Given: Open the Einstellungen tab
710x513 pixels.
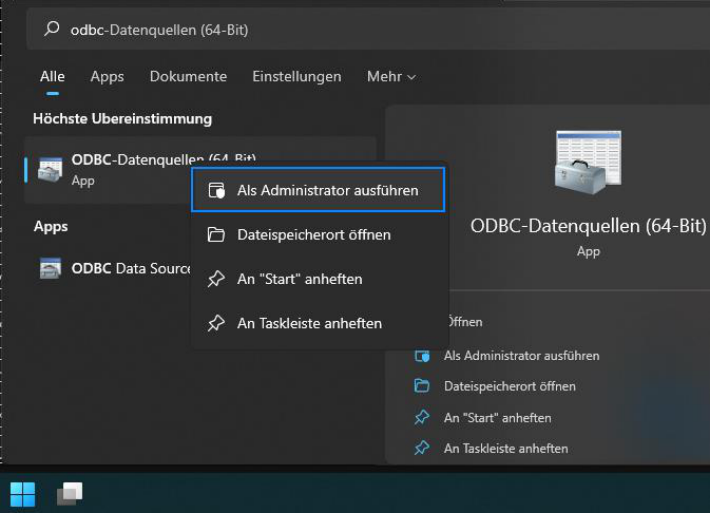Looking at the screenshot, I should [297, 77].
